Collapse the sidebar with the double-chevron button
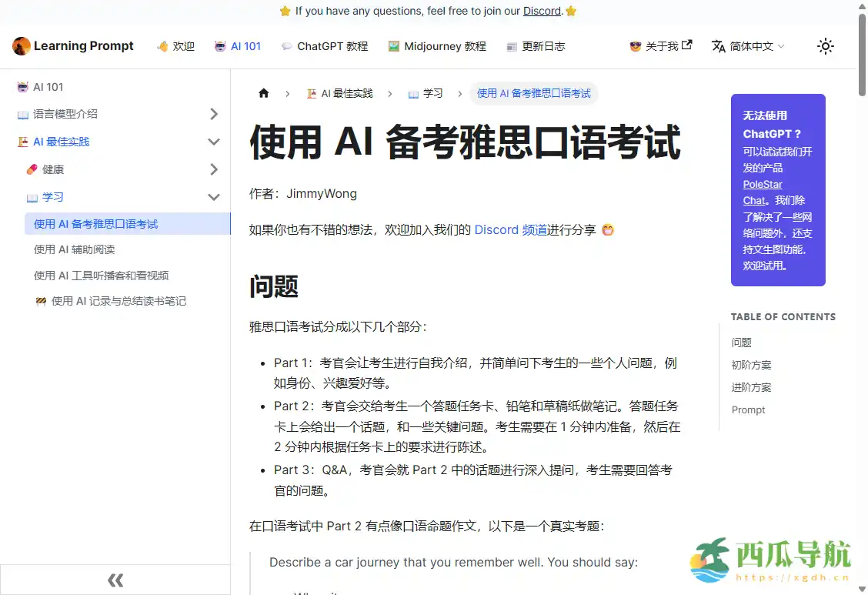The width and height of the screenshot is (868, 595). click(x=115, y=580)
